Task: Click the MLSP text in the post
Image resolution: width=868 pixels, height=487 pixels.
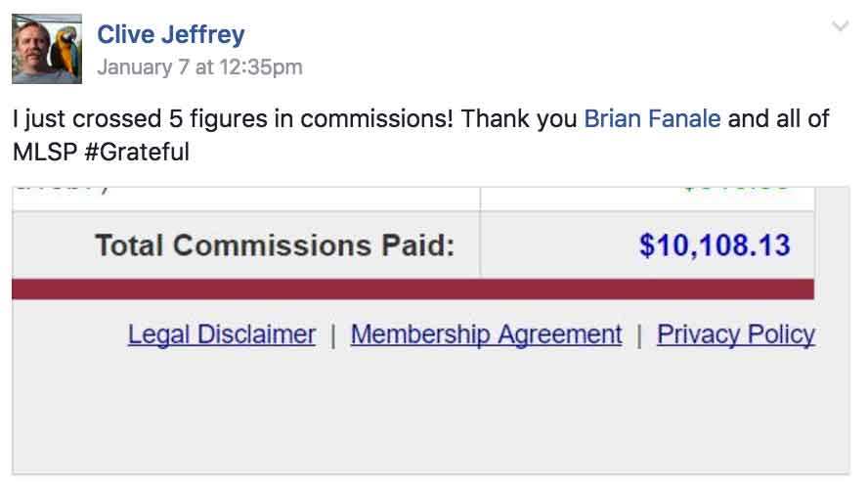Action: tap(45, 152)
